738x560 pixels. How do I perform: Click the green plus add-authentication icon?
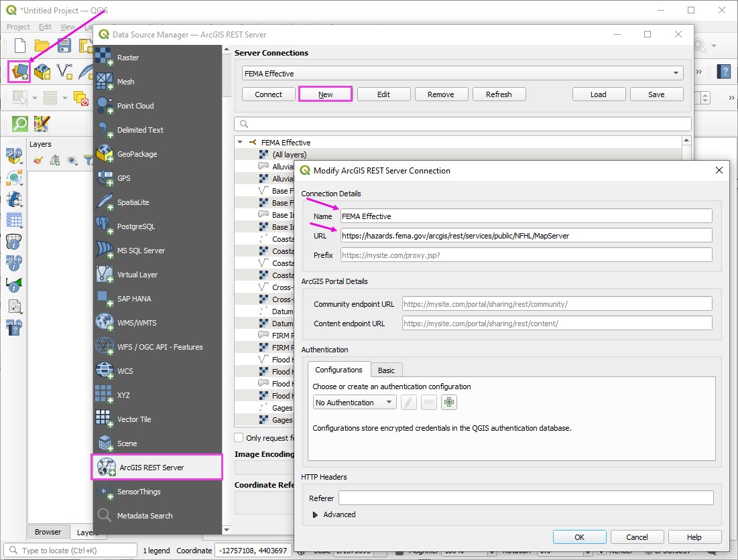coord(448,403)
